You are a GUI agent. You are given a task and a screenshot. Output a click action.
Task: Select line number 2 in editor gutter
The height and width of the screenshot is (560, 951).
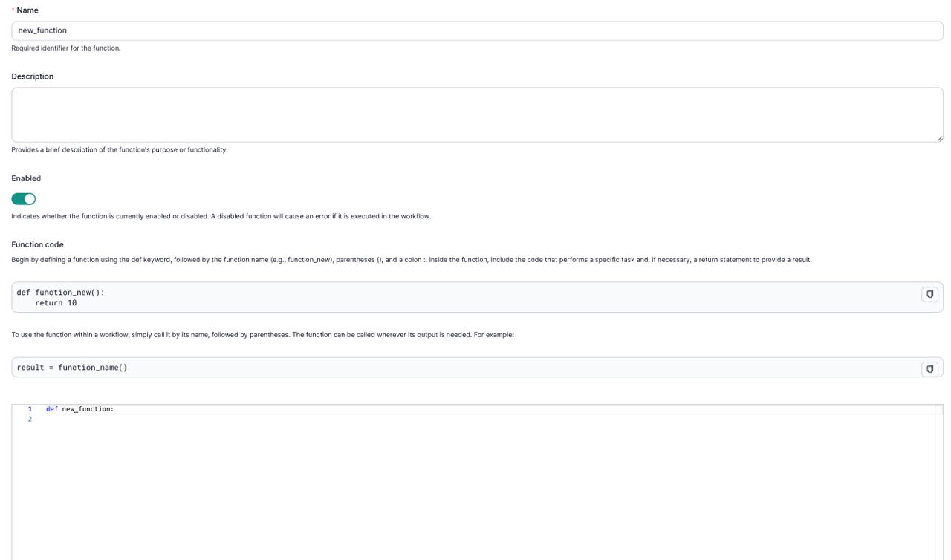(x=30, y=420)
